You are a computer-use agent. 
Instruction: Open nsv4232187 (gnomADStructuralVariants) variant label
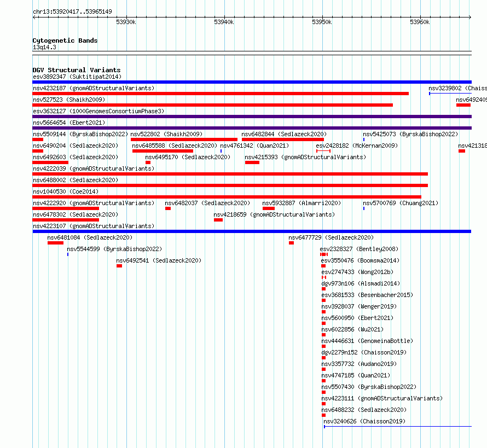pyautogui.click(x=94, y=88)
